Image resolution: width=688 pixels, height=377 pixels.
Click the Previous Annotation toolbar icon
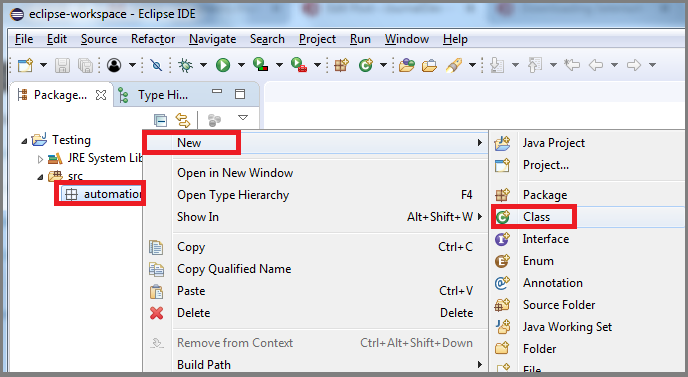point(535,65)
